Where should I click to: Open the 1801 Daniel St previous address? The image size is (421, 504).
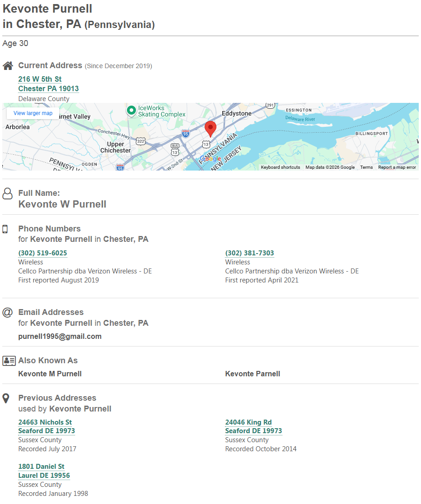click(41, 467)
